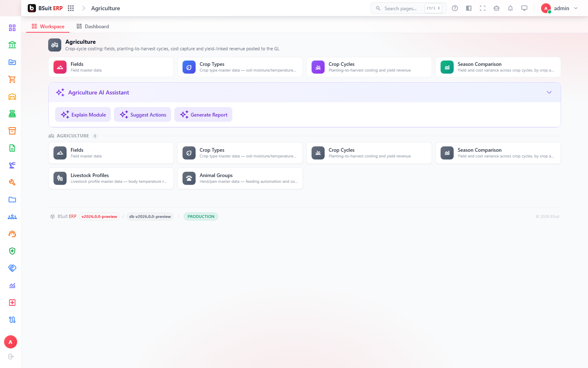Viewport: 588px width, 368px height.
Task: Focus the Search pages input field
Action: click(x=408, y=8)
